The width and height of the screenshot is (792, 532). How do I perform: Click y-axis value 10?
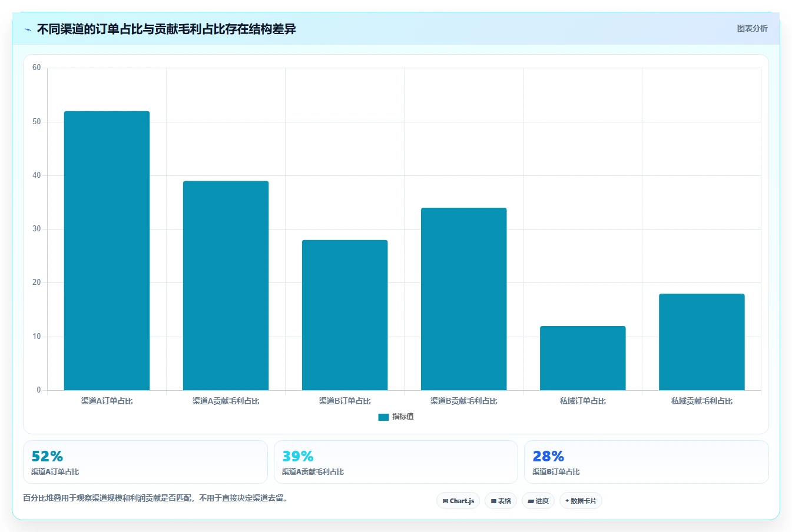point(37,337)
